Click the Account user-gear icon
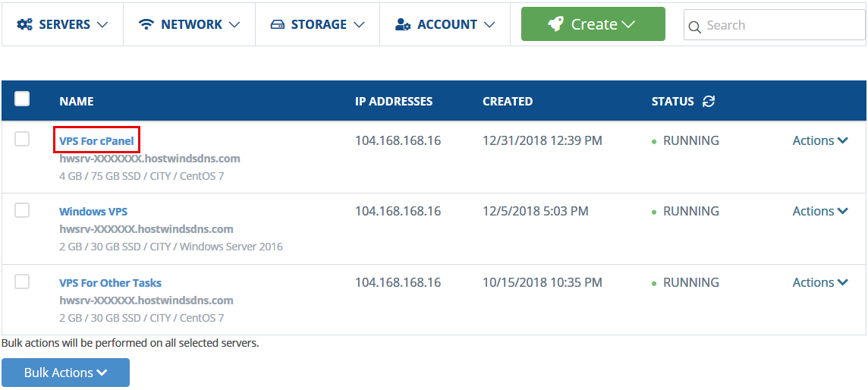 402,24
